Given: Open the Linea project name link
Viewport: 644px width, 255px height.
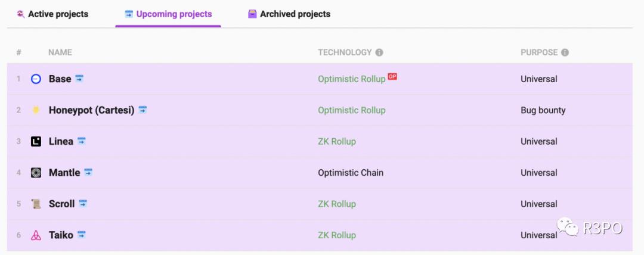Looking at the screenshot, I should coord(61,141).
